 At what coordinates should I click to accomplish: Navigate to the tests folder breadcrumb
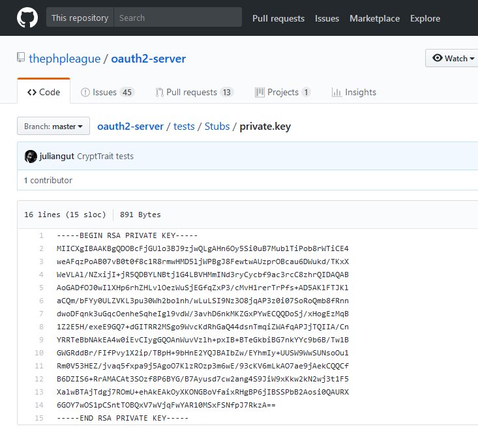184,126
